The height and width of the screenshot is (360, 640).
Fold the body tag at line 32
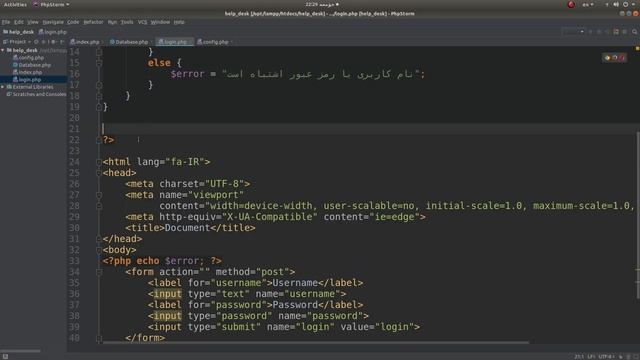[99, 250]
